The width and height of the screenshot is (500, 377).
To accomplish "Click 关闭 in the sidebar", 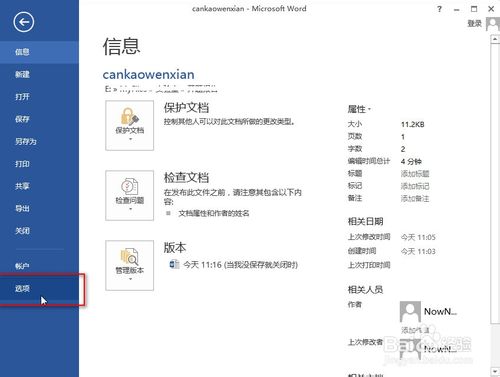I will [39, 231].
